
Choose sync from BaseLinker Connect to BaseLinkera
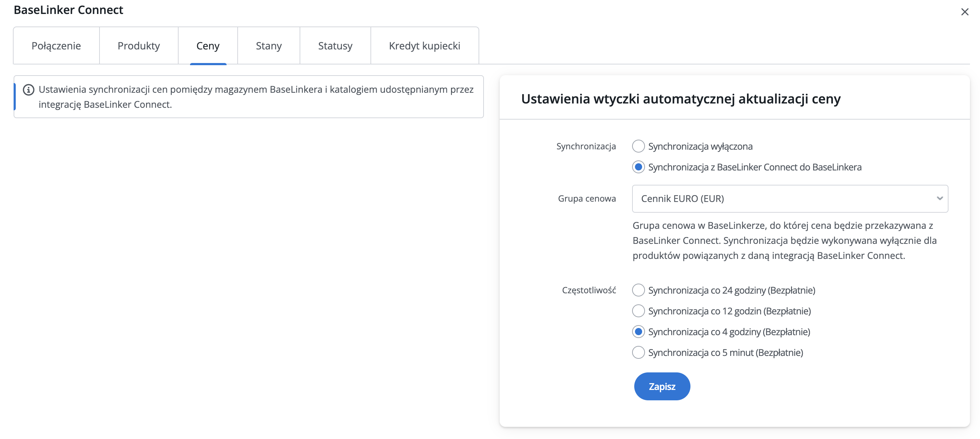coord(639,167)
